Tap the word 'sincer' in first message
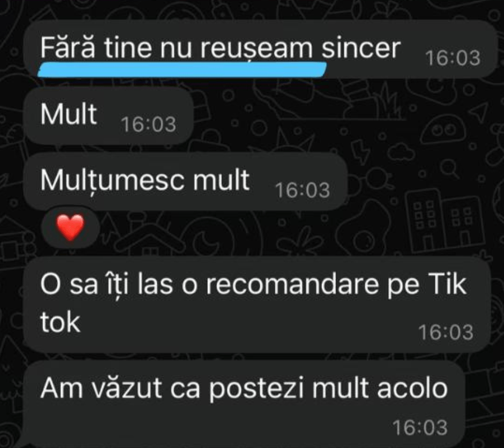 click(x=361, y=48)
